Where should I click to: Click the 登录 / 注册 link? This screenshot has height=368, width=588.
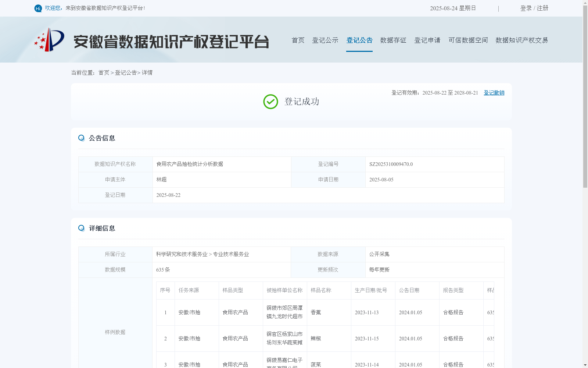[534, 8]
